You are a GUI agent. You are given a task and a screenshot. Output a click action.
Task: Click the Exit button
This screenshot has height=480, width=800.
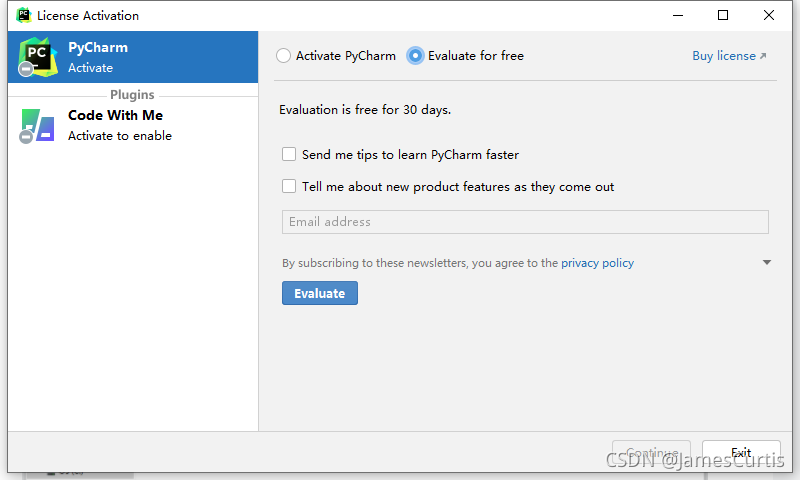point(741,452)
